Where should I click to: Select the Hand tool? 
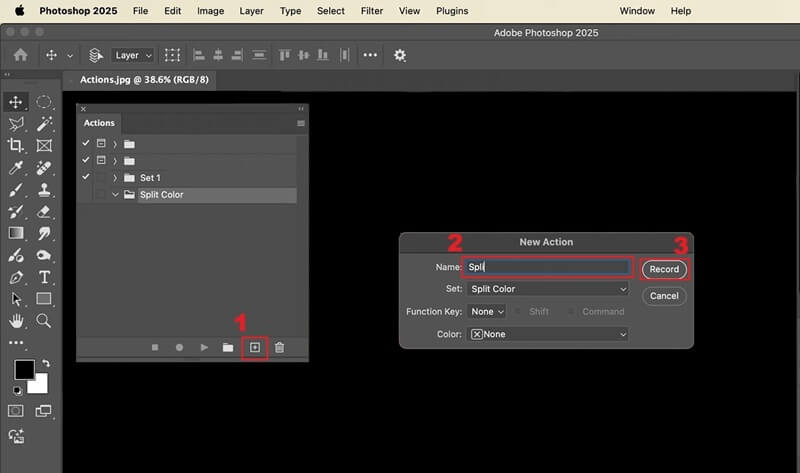[16, 321]
